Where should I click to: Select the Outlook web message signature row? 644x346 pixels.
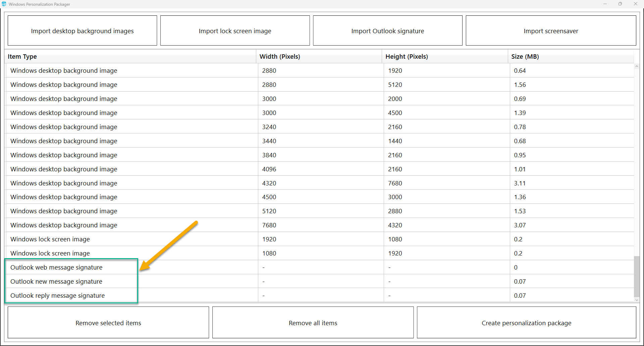click(56, 268)
